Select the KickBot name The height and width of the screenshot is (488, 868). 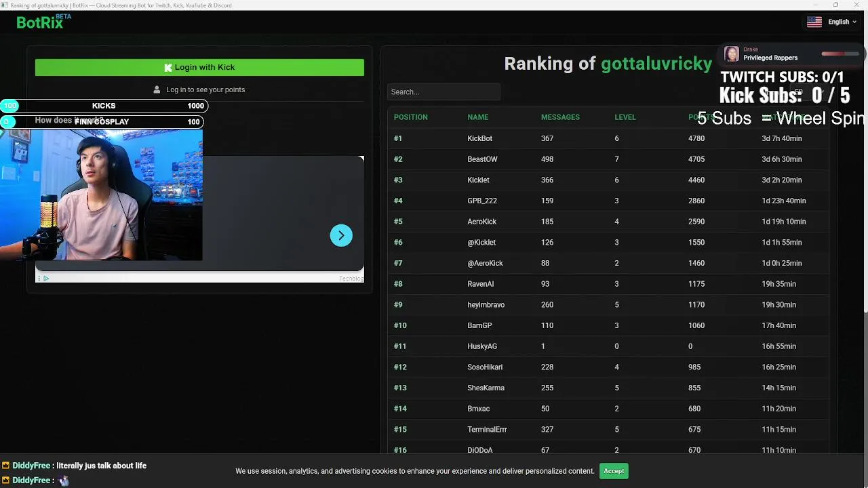click(480, 138)
